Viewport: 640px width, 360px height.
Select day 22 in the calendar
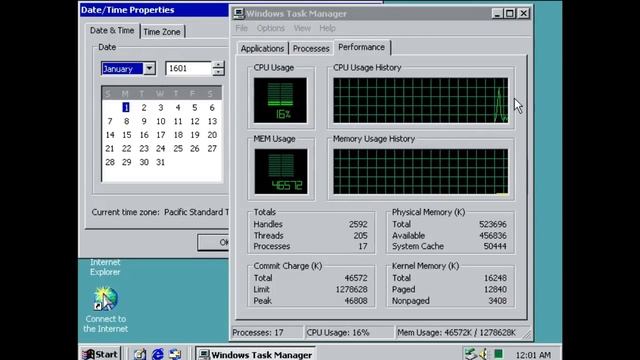pos(127,149)
